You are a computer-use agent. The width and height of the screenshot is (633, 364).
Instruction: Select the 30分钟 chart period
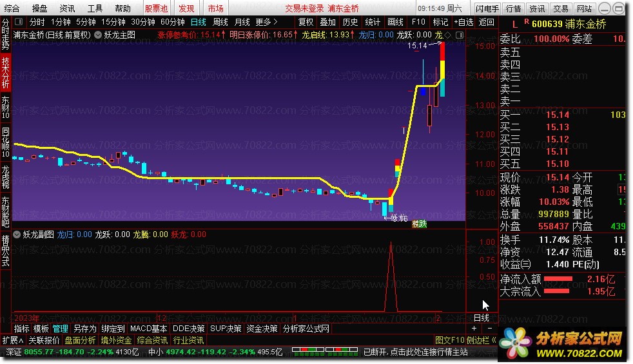(143, 22)
